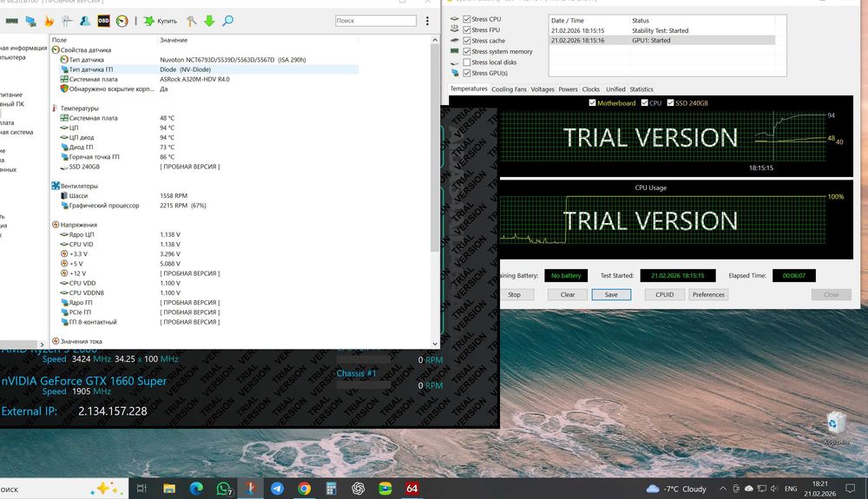Open Telegram from the taskbar

pyautogui.click(x=277, y=489)
